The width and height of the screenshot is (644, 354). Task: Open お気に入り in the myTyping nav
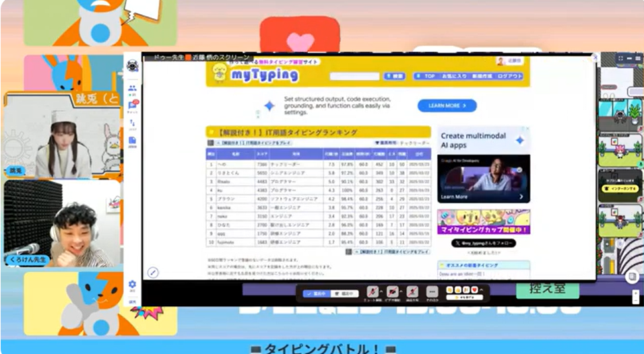coord(454,76)
